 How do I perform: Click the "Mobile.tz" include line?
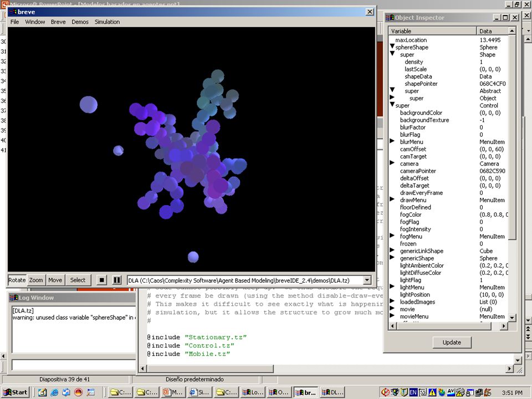(188, 354)
